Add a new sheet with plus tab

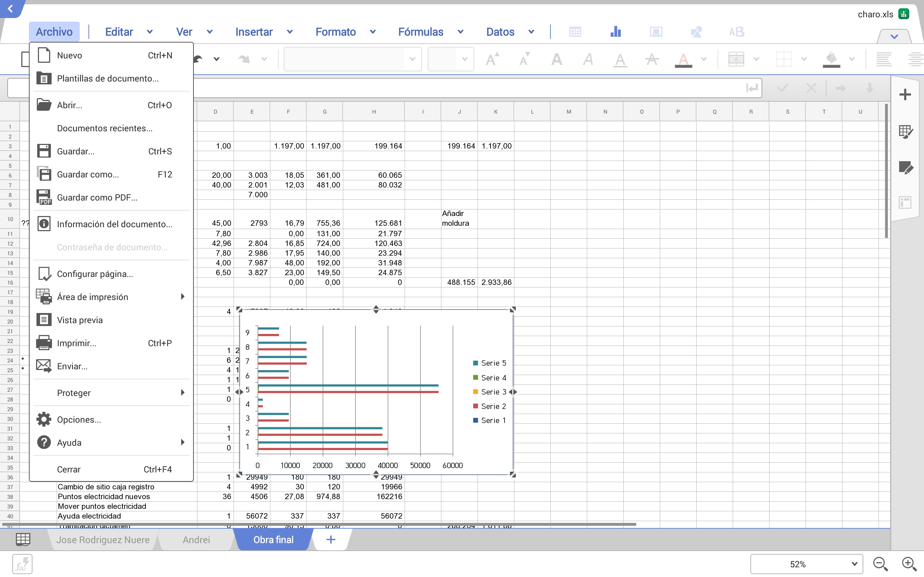(x=331, y=539)
